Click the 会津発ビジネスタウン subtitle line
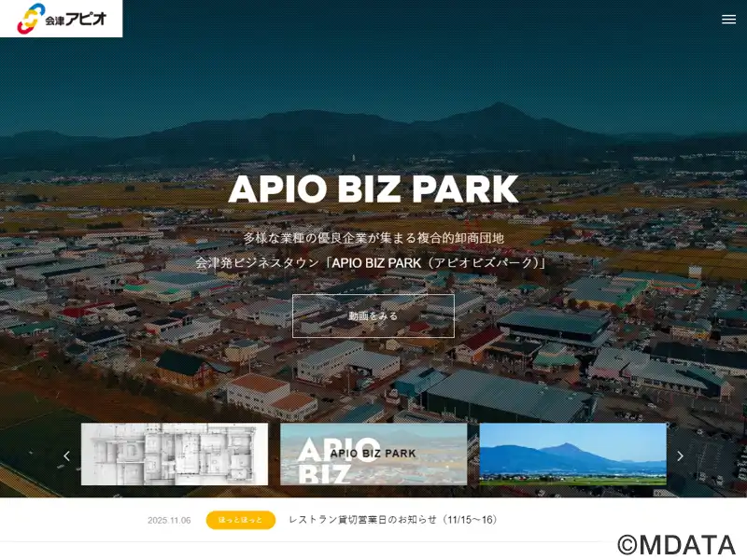 [373, 263]
